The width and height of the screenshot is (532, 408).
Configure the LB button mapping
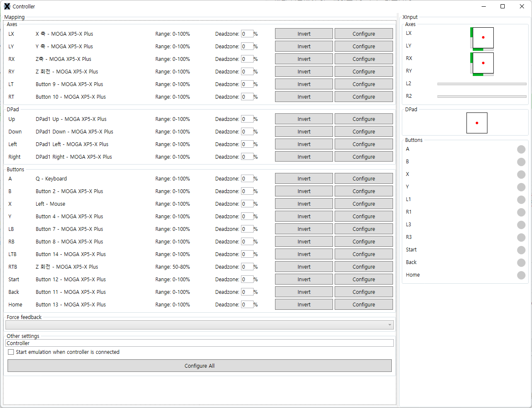[x=364, y=229]
